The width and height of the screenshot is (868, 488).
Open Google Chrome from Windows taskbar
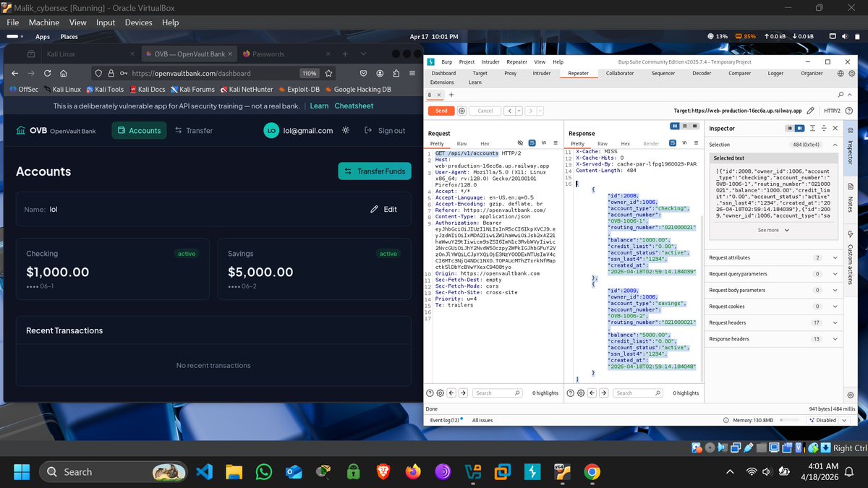pos(592,472)
